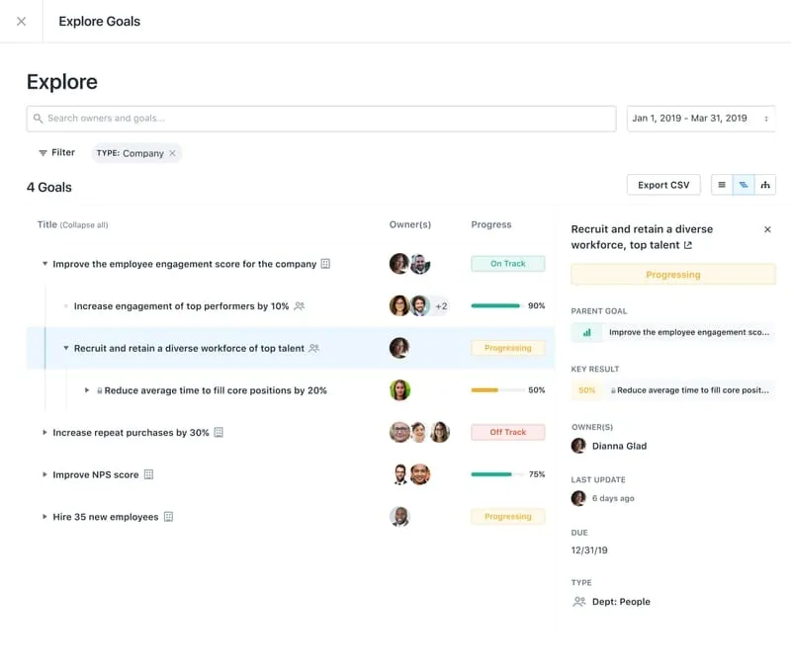Click the Collapse all link

(x=84, y=225)
